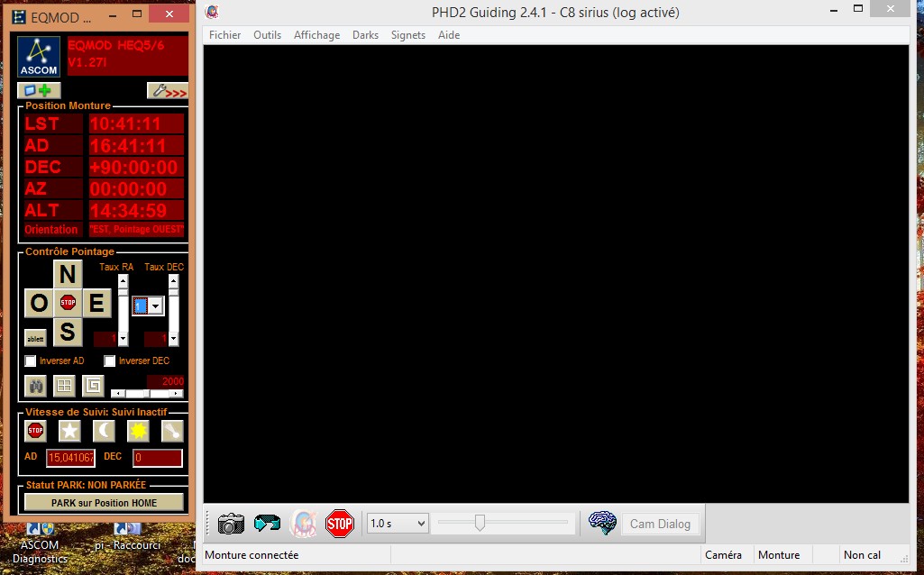Click the DEC value +90:00:00
The width and height of the screenshot is (924, 575).
[136, 168]
